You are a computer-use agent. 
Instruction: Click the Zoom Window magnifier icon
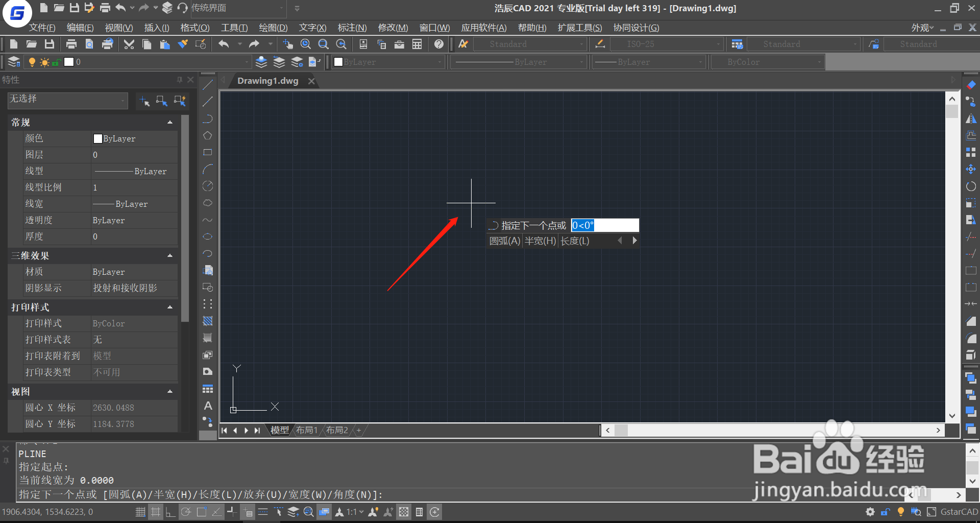tap(324, 44)
